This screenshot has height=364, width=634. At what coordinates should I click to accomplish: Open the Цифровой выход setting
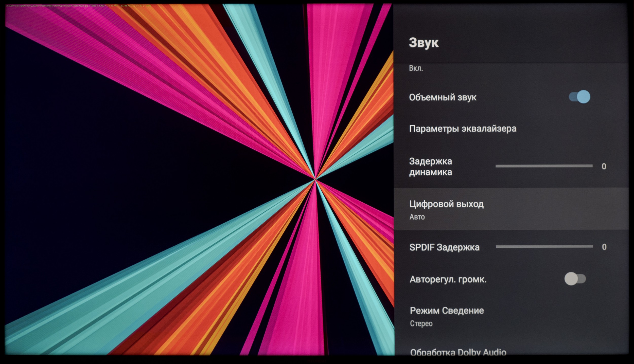click(x=446, y=204)
